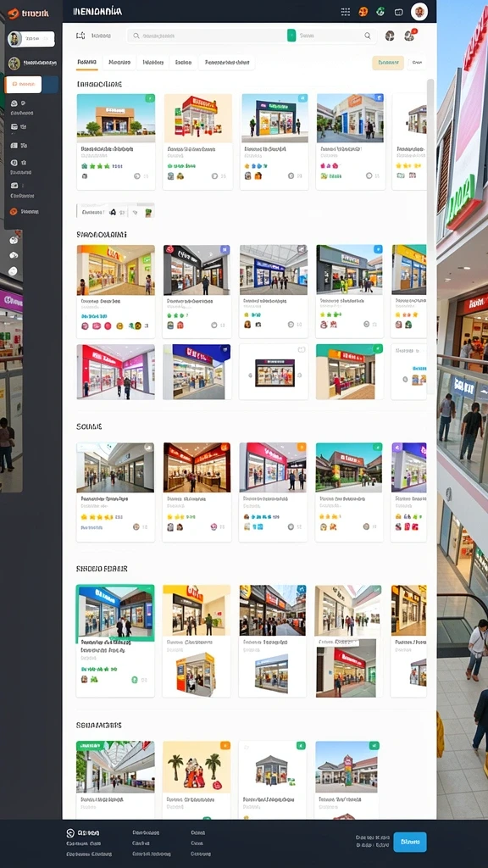
Task: Open notifications icon with red badge
Action: click(x=409, y=36)
